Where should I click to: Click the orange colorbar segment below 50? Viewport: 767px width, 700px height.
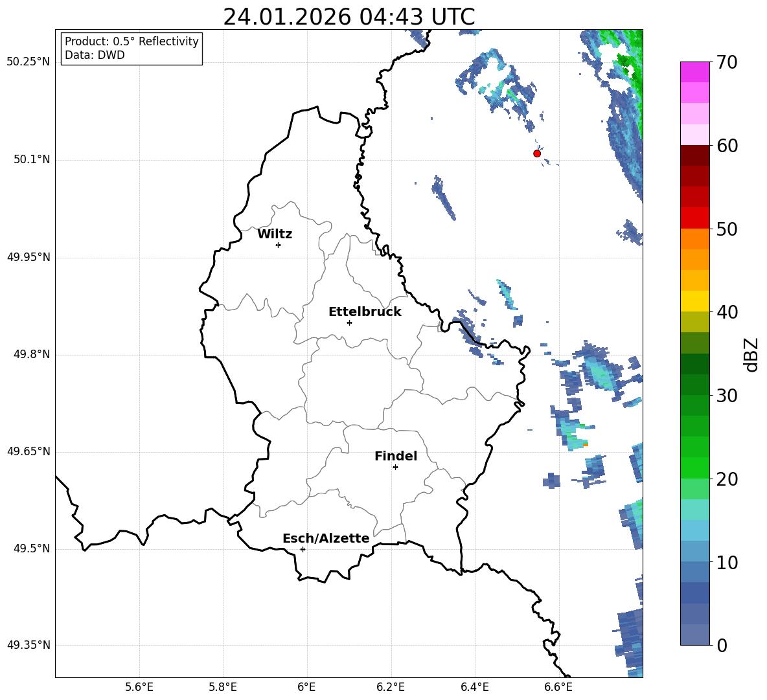coord(694,239)
